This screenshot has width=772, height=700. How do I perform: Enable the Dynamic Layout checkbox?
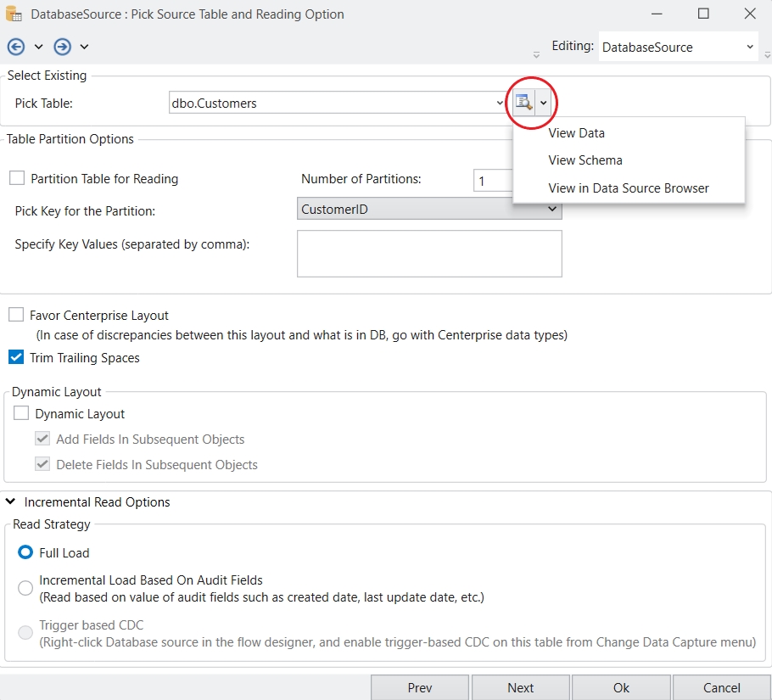pyautogui.click(x=22, y=414)
